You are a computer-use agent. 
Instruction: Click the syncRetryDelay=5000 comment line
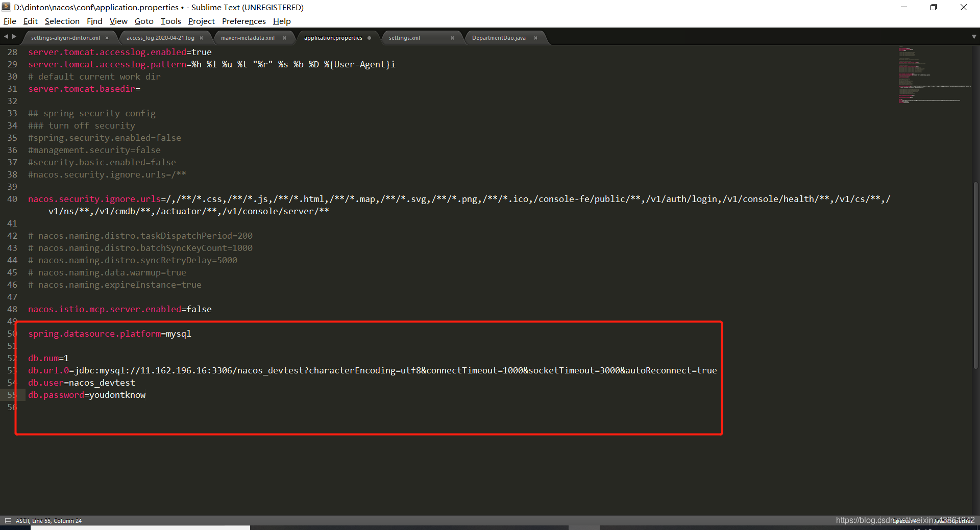pyautogui.click(x=133, y=260)
